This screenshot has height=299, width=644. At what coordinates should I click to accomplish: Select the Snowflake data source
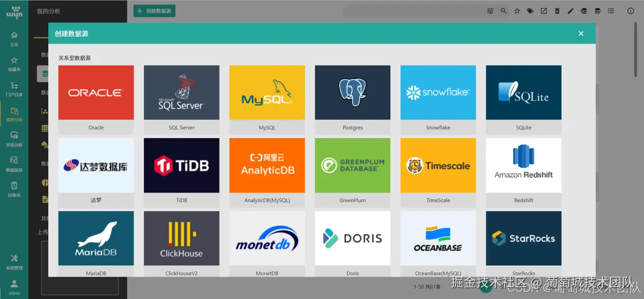pos(438,99)
